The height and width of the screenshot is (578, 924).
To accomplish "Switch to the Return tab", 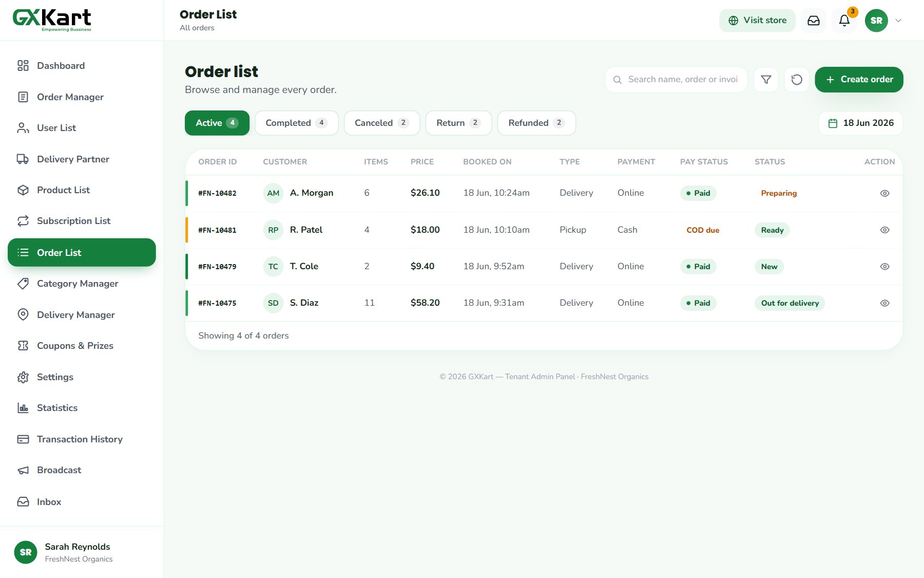I will tap(459, 123).
